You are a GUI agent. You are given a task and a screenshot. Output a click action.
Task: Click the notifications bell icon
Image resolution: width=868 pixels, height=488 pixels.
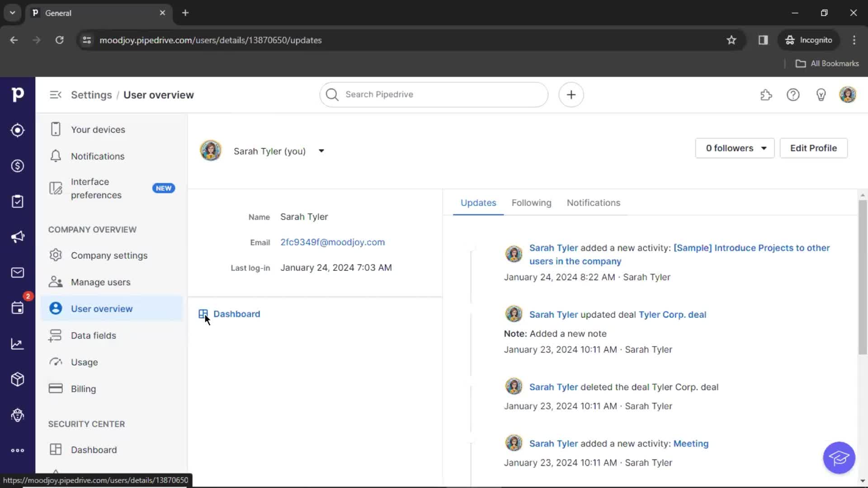pos(56,156)
